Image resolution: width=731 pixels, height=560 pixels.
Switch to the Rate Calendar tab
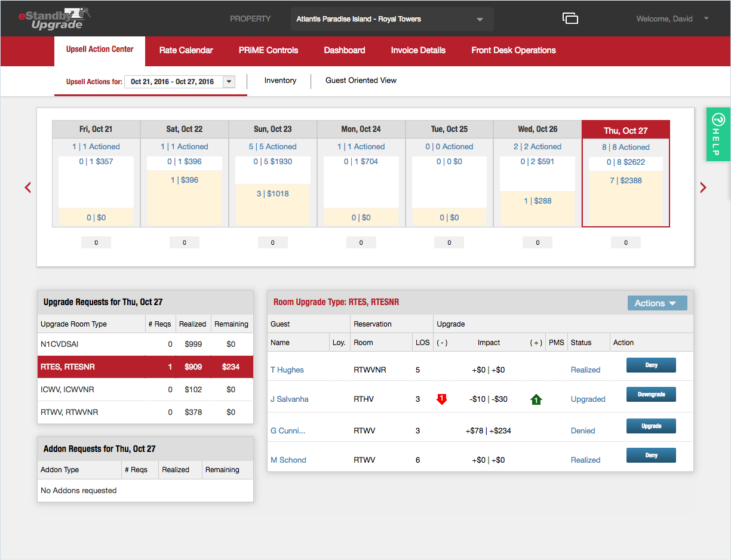click(186, 50)
